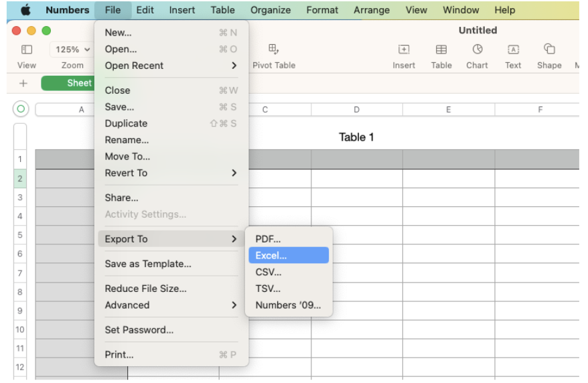Choose Share... in File menu
The height and width of the screenshot is (383, 588).
171,198
